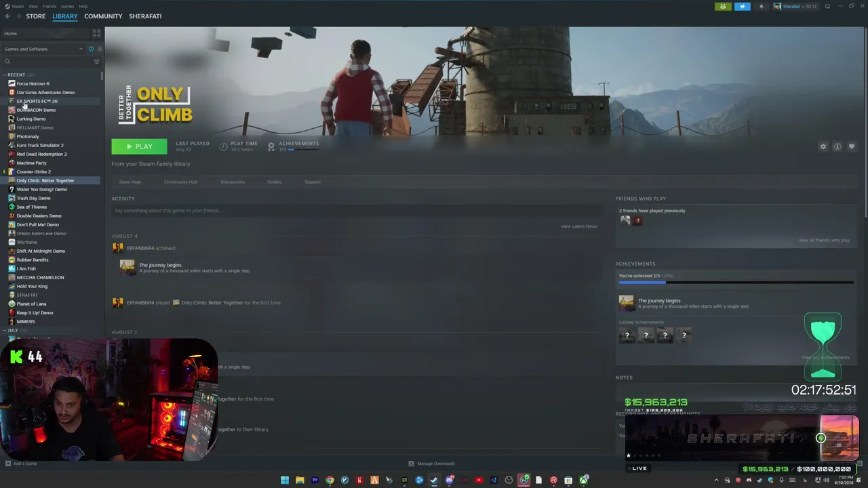Click View Latest News
868x488 pixels.
tap(579, 226)
